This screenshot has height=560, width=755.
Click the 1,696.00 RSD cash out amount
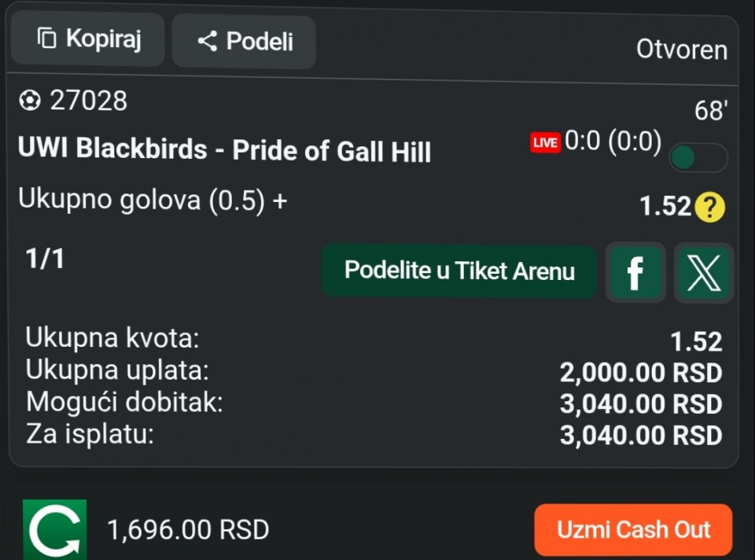188,529
